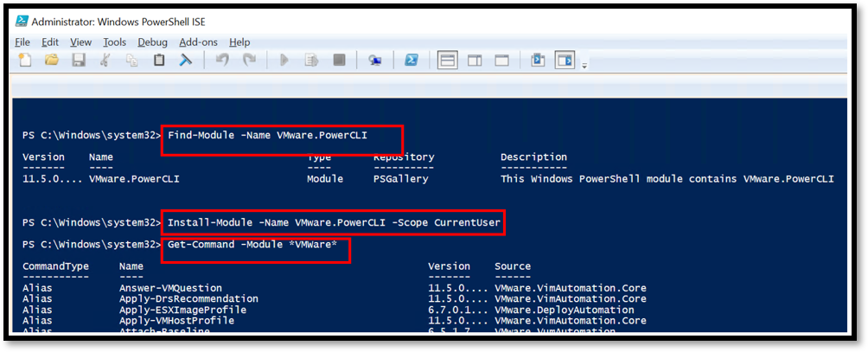Toggle the Command Add-on pane icon
The height and width of the screenshot is (352, 868).
pyautogui.click(x=565, y=60)
